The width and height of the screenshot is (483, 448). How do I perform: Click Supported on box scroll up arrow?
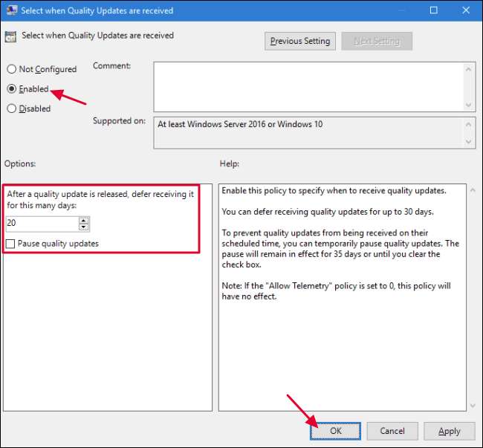[x=469, y=125]
